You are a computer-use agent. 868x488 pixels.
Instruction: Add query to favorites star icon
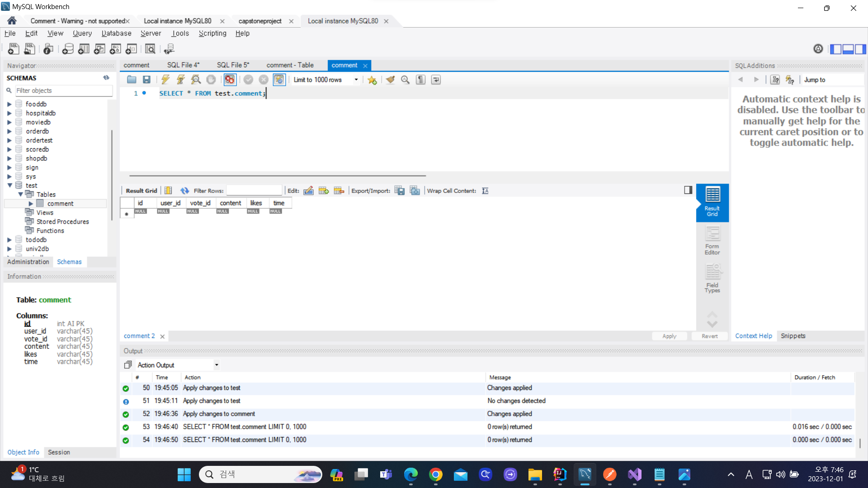point(372,80)
